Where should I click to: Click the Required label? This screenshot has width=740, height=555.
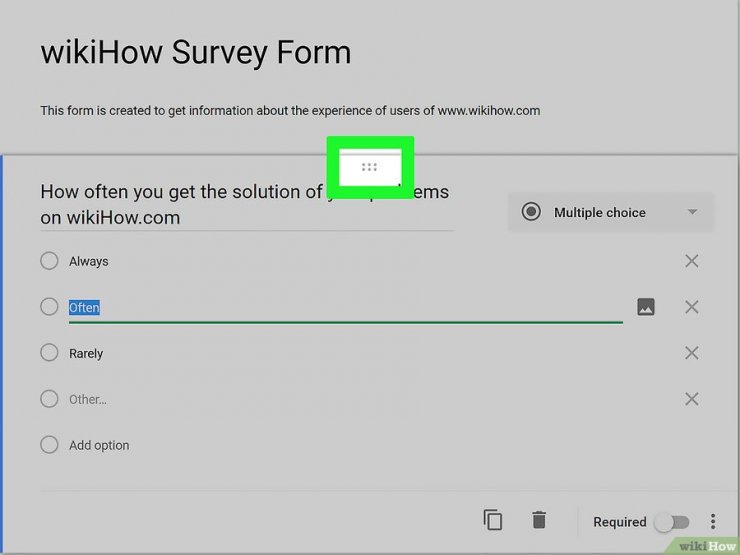pos(620,522)
